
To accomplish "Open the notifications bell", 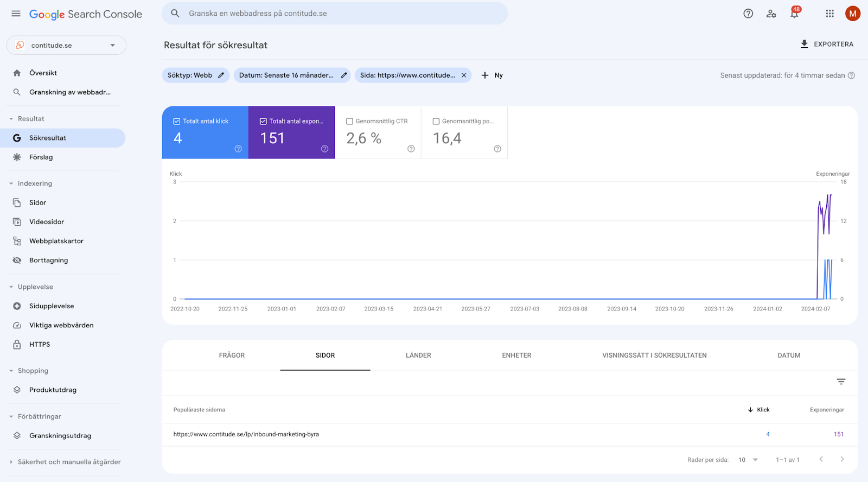I will point(794,14).
